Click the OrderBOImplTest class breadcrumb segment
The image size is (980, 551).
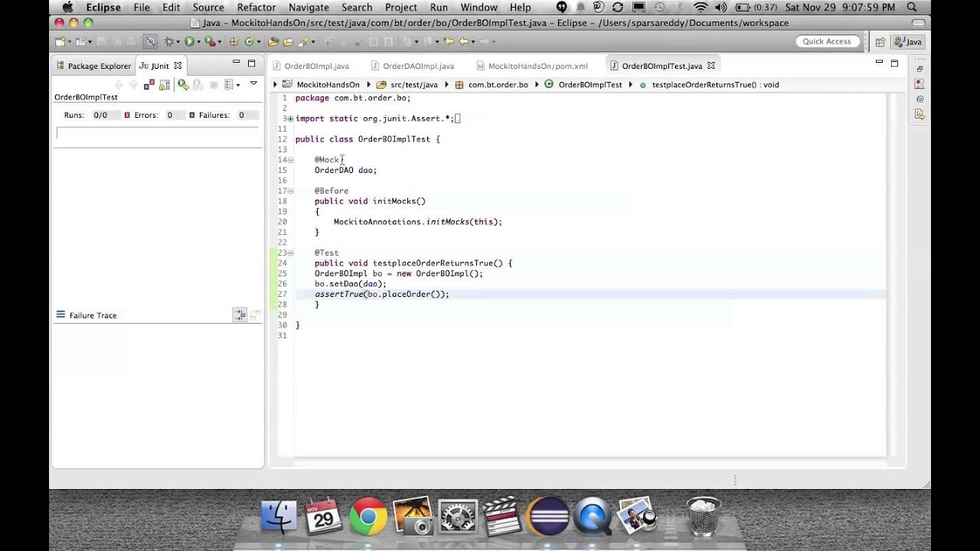[x=583, y=85]
